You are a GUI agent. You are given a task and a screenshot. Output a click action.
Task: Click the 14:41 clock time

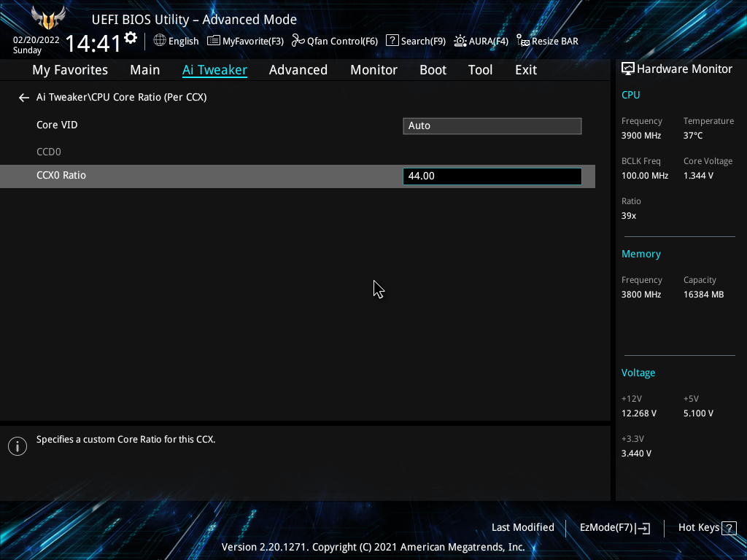(x=93, y=43)
